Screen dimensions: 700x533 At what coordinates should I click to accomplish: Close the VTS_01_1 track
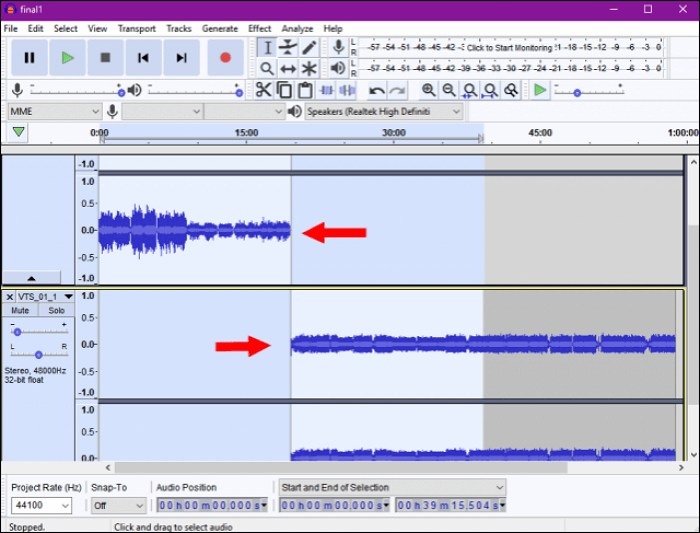click(x=10, y=297)
